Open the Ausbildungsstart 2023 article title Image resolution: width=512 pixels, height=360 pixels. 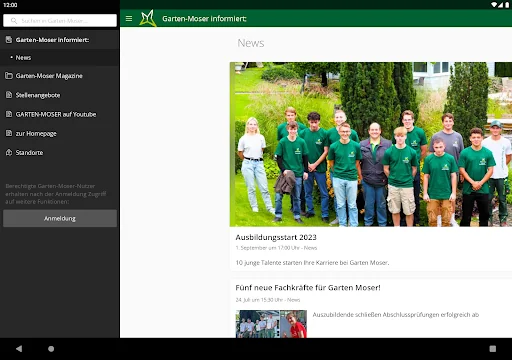(x=276, y=237)
